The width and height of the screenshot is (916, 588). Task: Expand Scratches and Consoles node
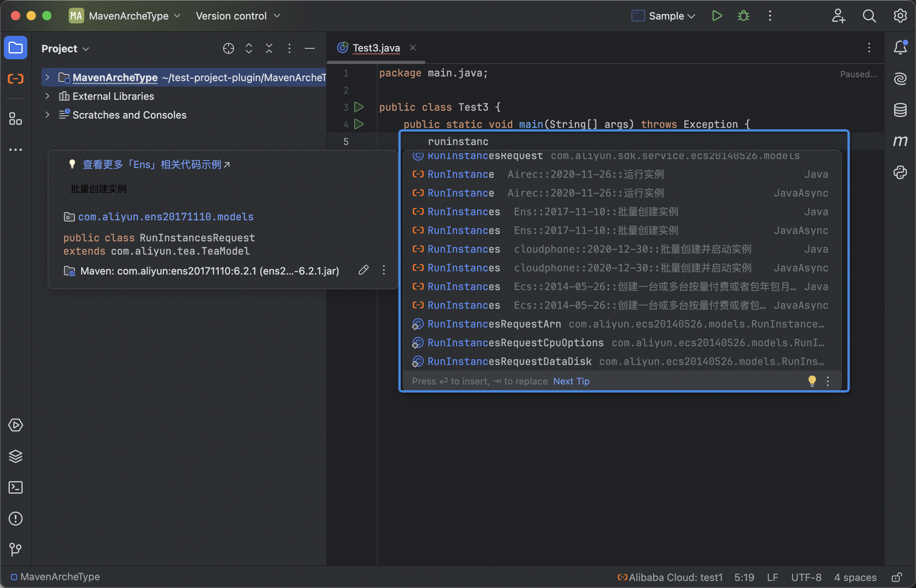[x=47, y=115]
